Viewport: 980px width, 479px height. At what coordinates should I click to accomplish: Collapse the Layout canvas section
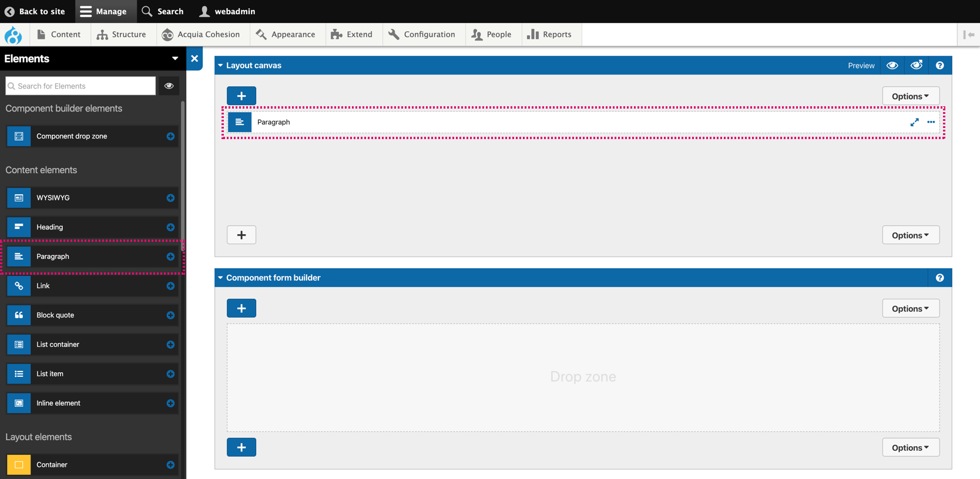click(x=220, y=66)
